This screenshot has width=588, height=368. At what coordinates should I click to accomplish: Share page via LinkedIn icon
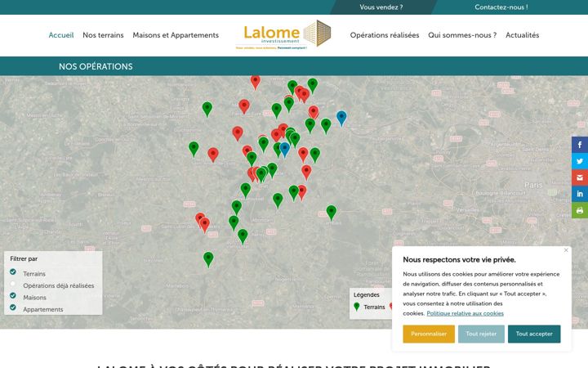580,194
